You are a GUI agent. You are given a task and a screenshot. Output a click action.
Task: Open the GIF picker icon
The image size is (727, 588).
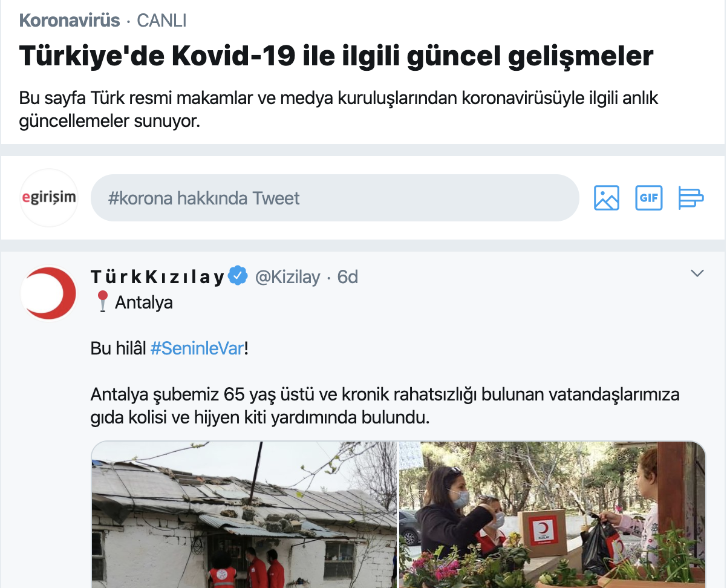click(x=649, y=198)
